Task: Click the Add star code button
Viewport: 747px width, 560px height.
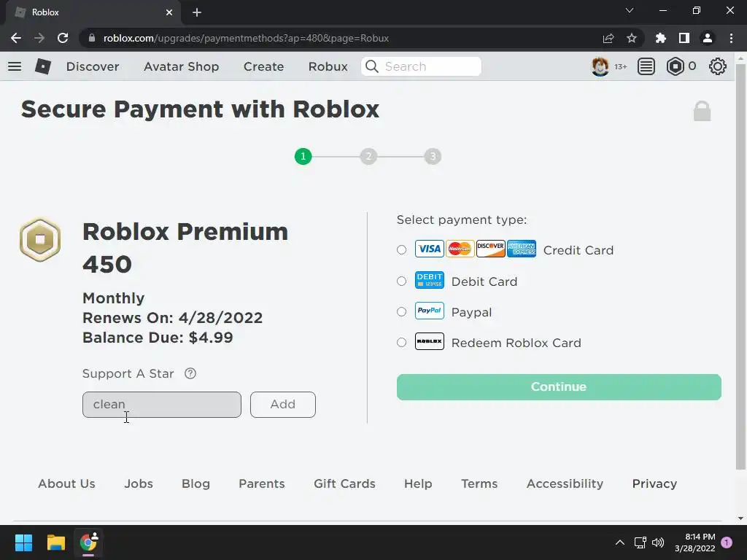Action: 283,404
